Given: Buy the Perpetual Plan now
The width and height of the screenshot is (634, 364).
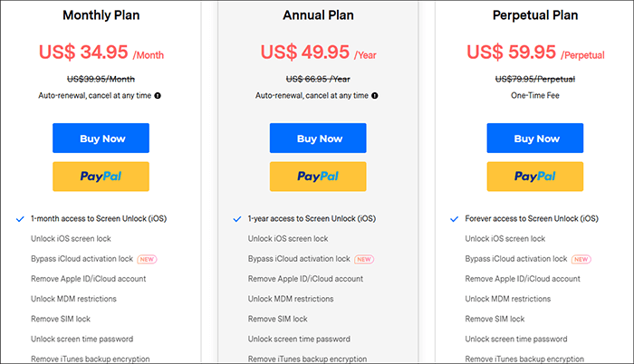Looking at the screenshot, I should click(535, 139).
